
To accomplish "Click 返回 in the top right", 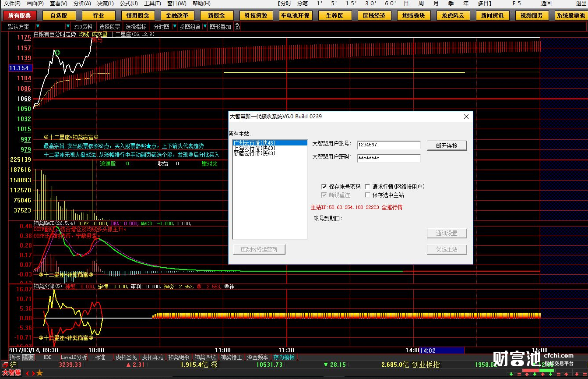I will point(546,4).
